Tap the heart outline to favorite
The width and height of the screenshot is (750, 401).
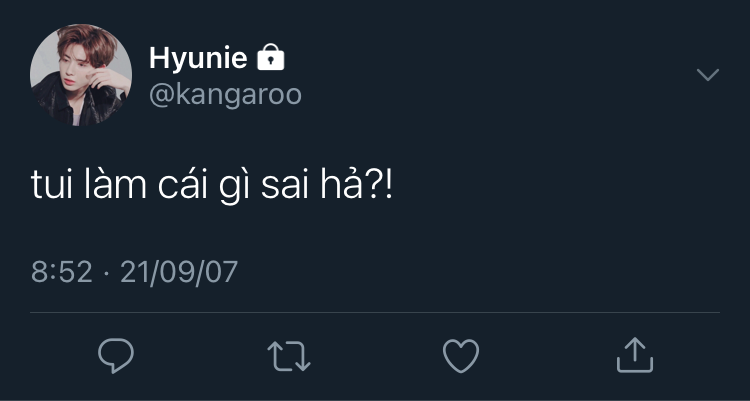(x=461, y=356)
